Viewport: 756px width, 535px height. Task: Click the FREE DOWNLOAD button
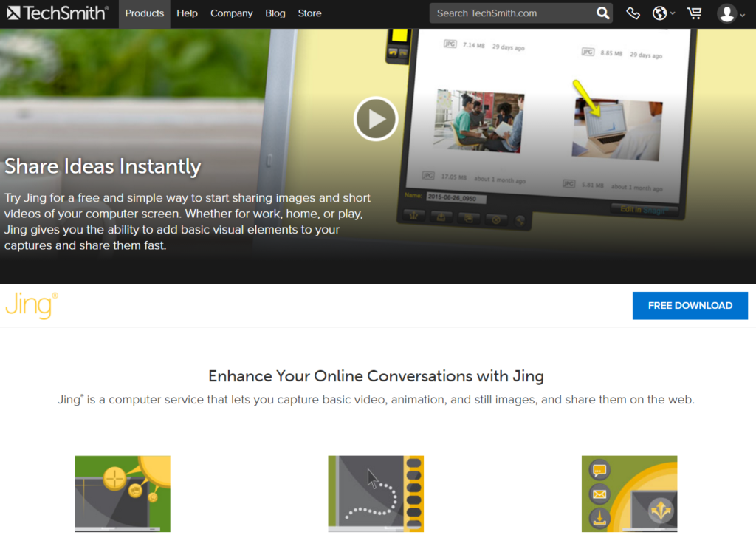point(690,305)
